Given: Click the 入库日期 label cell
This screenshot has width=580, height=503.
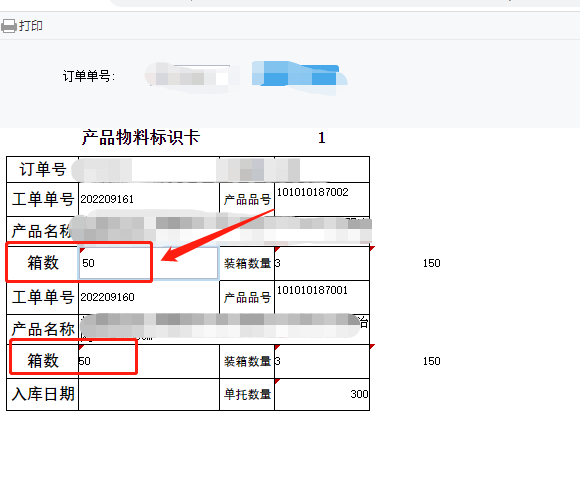Looking at the screenshot, I should tap(43, 394).
